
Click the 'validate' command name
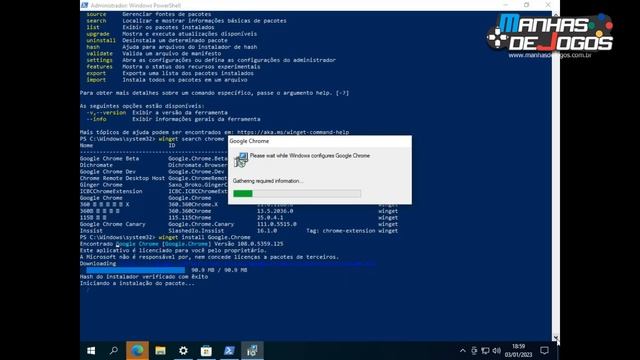[x=99, y=53]
